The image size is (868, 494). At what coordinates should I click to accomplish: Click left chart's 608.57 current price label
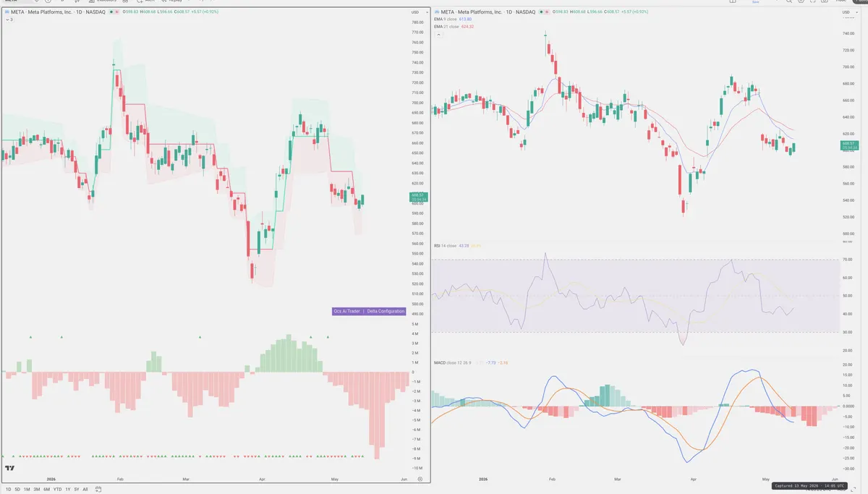[420, 195]
